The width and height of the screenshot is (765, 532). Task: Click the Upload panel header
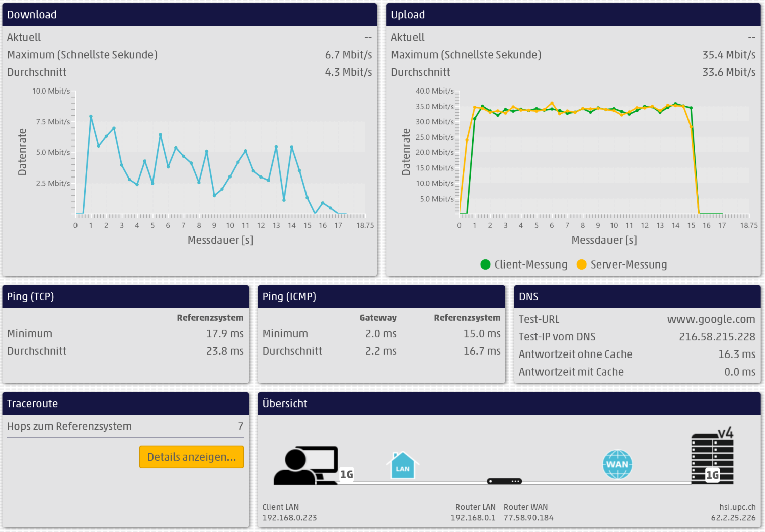click(573, 15)
